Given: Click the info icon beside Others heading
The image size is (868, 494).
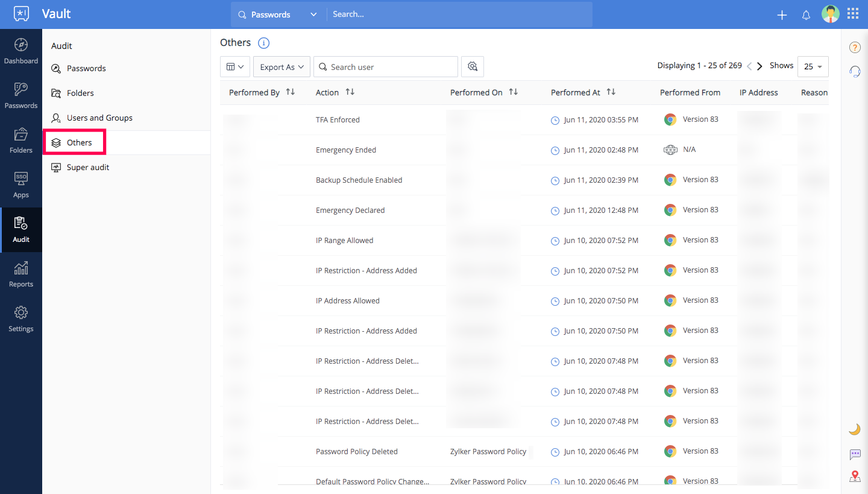Looking at the screenshot, I should pos(263,43).
